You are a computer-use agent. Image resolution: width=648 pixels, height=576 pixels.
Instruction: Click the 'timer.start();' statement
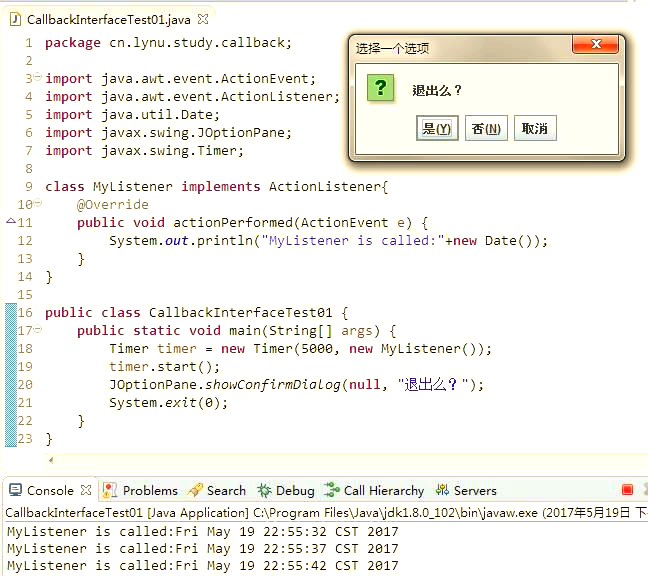tap(164, 367)
